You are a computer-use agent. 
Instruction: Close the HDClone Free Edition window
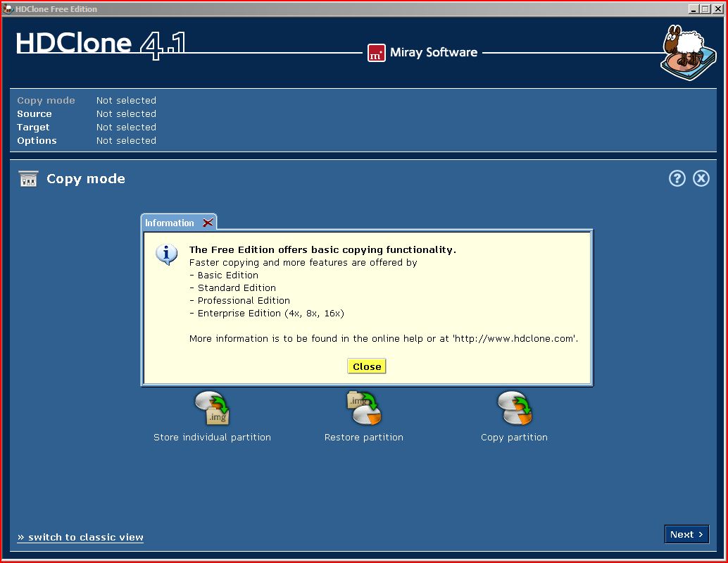(717, 9)
